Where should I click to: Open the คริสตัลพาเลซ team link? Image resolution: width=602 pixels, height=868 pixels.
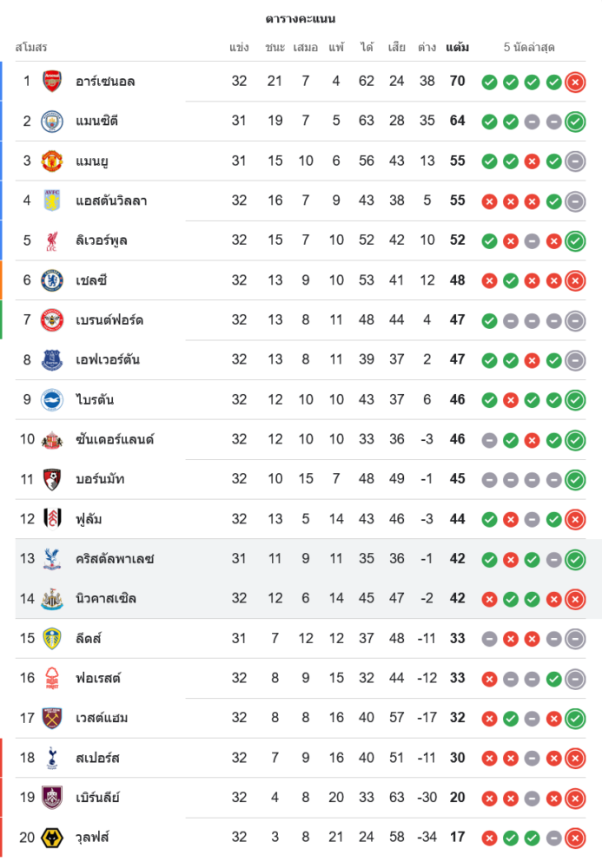115,559
